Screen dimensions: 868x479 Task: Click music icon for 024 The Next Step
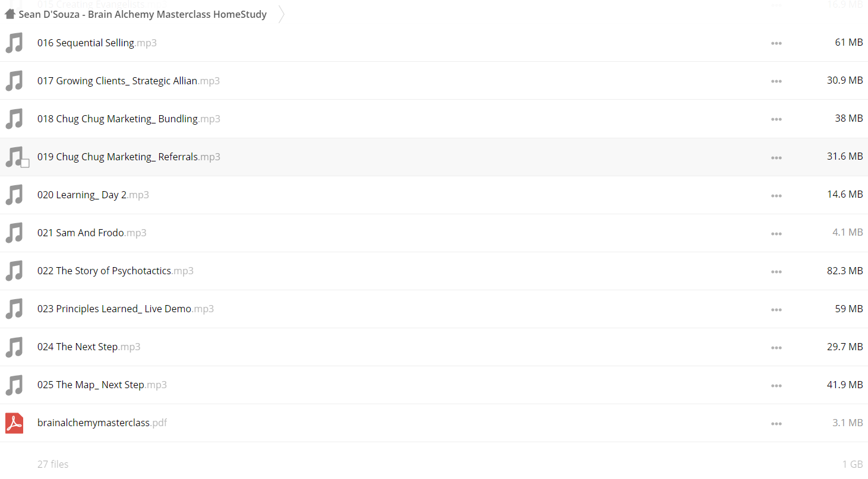click(x=14, y=347)
